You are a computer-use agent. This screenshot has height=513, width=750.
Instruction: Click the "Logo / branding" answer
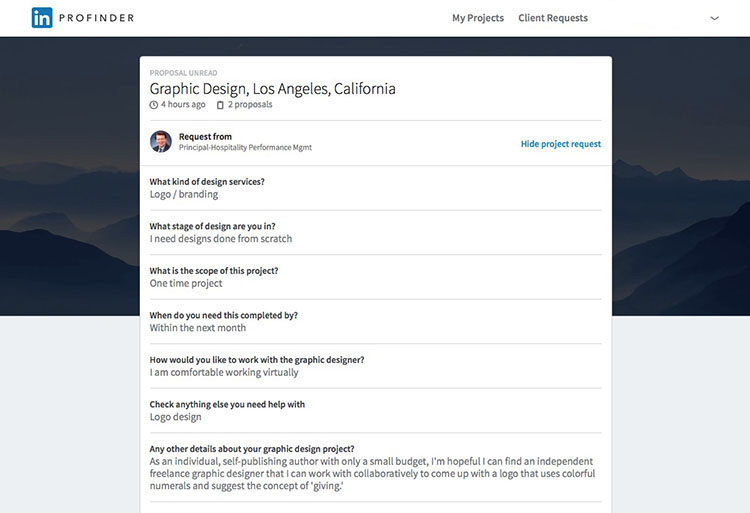click(x=184, y=194)
